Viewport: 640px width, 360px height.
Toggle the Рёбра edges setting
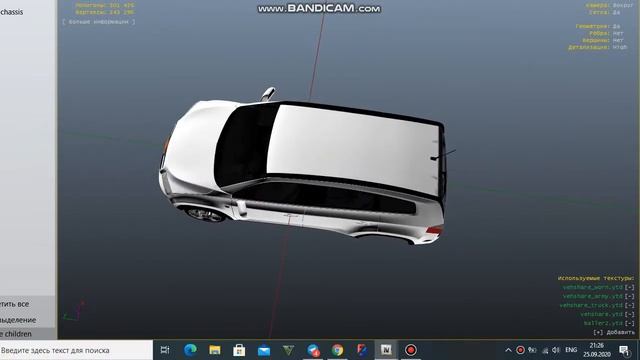pos(618,33)
